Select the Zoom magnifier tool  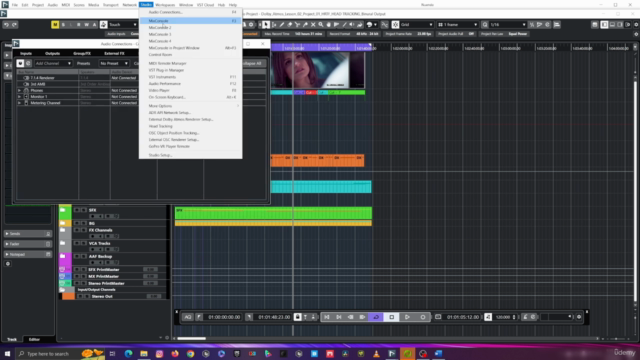tap(321, 24)
